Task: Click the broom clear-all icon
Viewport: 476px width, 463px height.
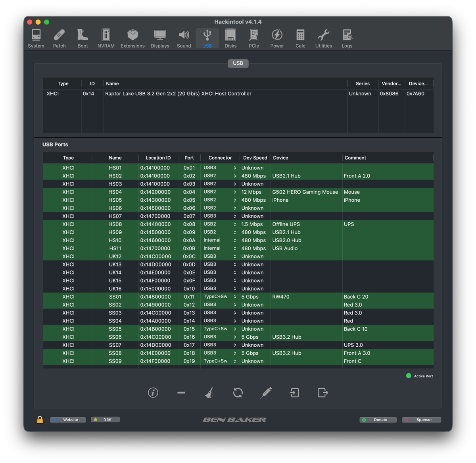Action: [x=209, y=393]
